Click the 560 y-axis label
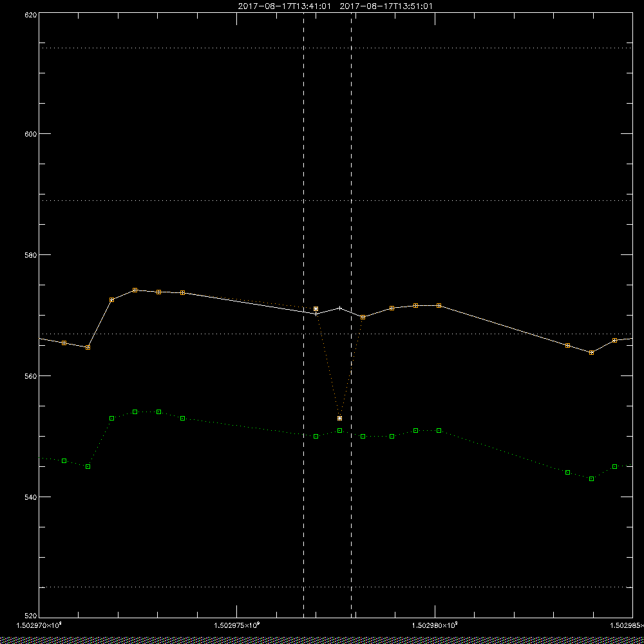 tap(31, 376)
